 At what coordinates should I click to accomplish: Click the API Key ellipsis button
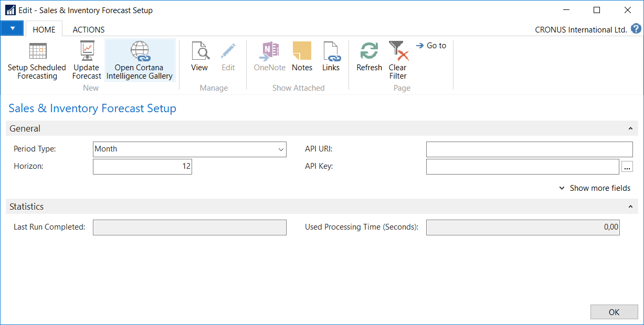click(627, 167)
